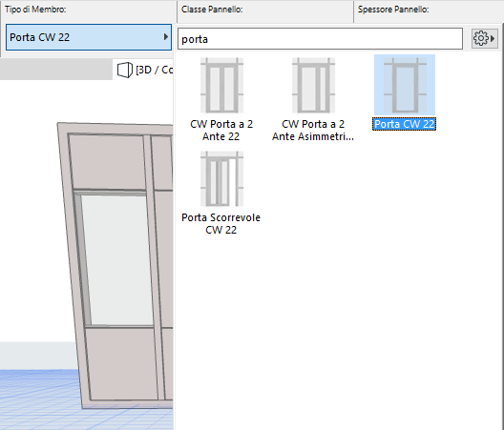Click the 'Porta CW 22' label under thumbnail
Screen dimensions: 504x430
click(x=405, y=124)
